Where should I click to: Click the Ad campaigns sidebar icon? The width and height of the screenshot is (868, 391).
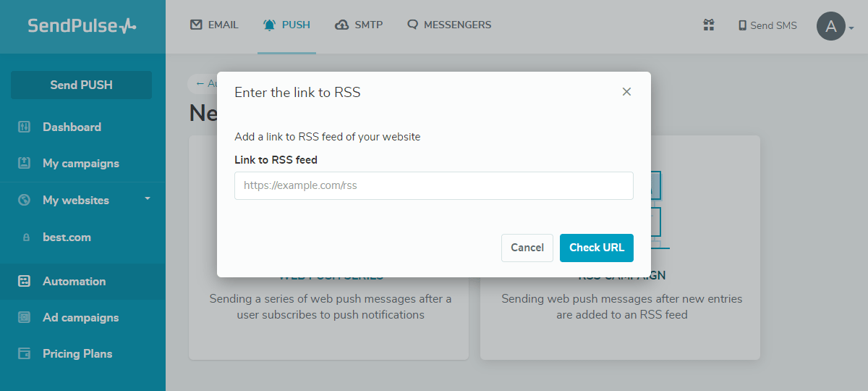pos(25,318)
